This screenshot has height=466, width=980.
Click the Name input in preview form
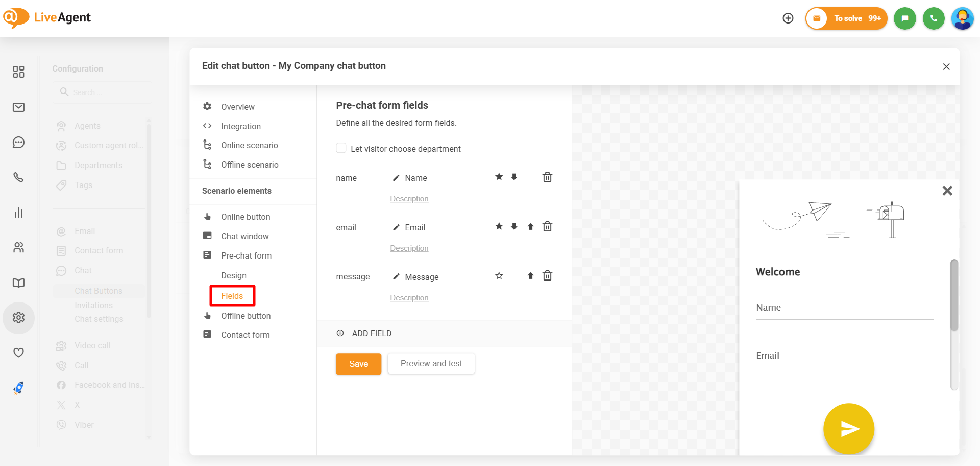(x=844, y=308)
